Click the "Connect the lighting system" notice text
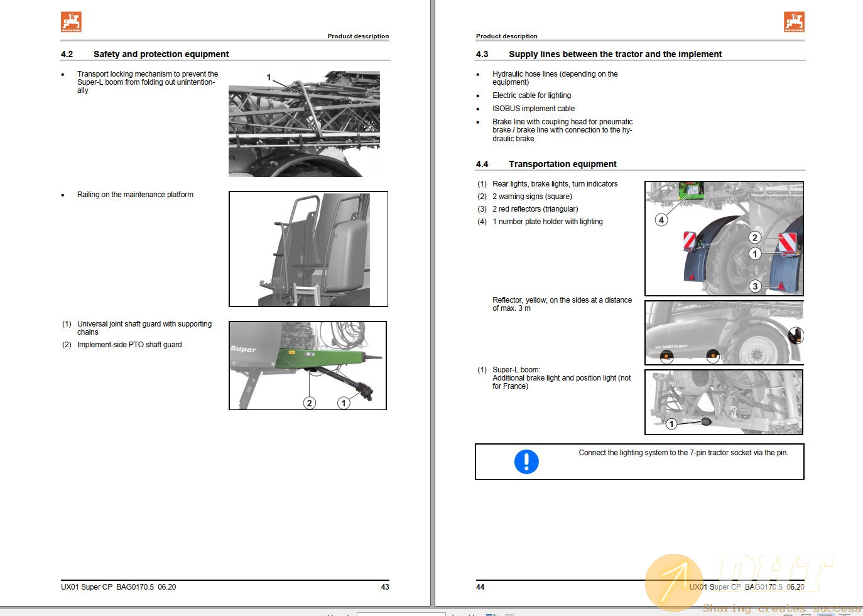 683,453
